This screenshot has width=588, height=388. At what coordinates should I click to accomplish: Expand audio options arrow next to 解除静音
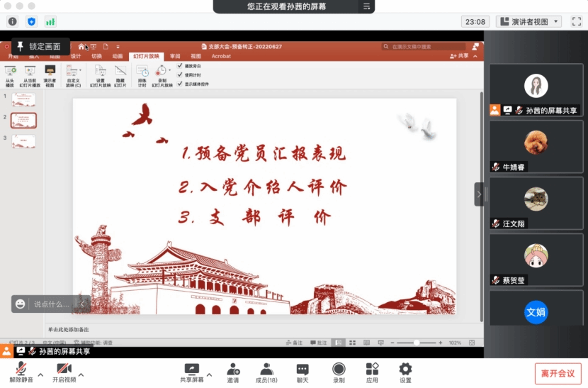click(x=40, y=375)
